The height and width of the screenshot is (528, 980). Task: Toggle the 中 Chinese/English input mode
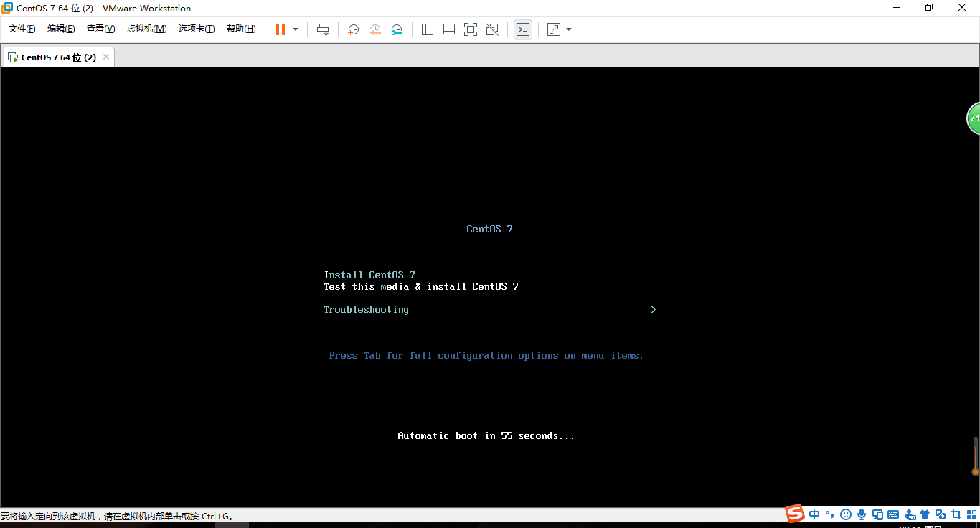pyautogui.click(x=814, y=514)
